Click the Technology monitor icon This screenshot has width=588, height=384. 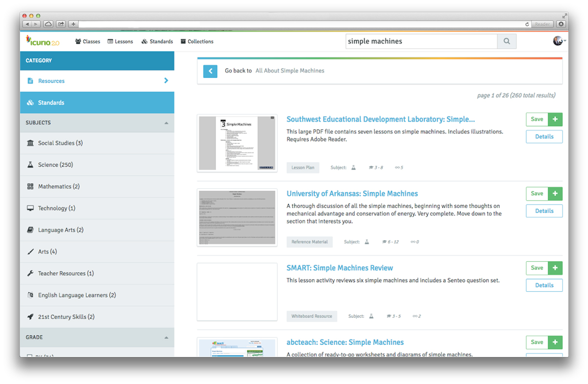[x=30, y=208]
